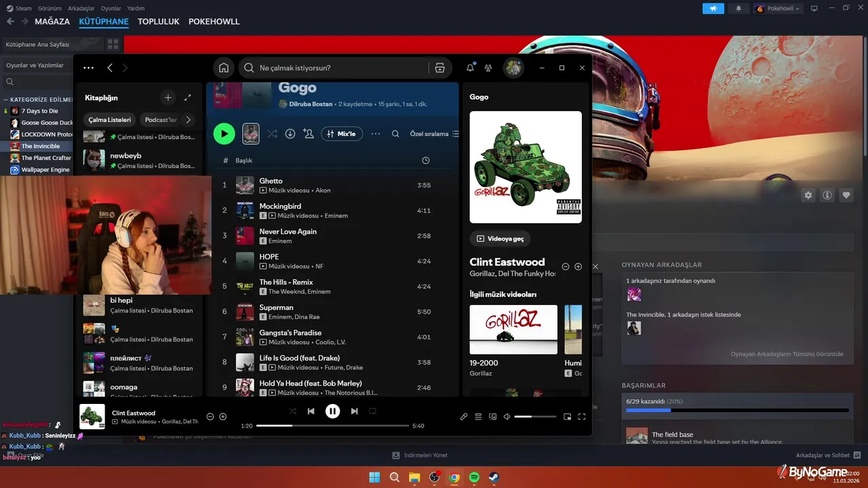Viewport: 868px width, 488px height.
Task: Open the Spotify profile avatar menu
Action: tap(513, 68)
